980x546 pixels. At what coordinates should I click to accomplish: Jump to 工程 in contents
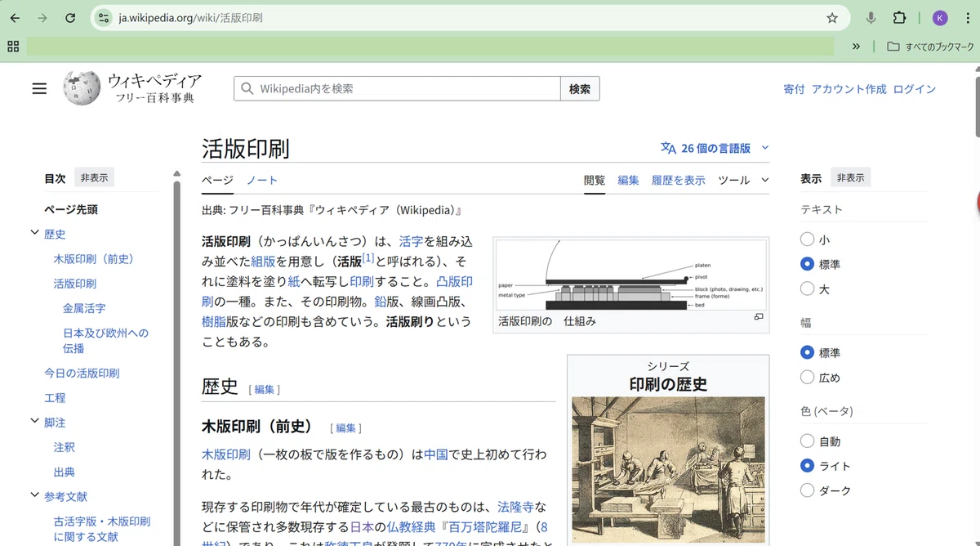[x=55, y=397]
